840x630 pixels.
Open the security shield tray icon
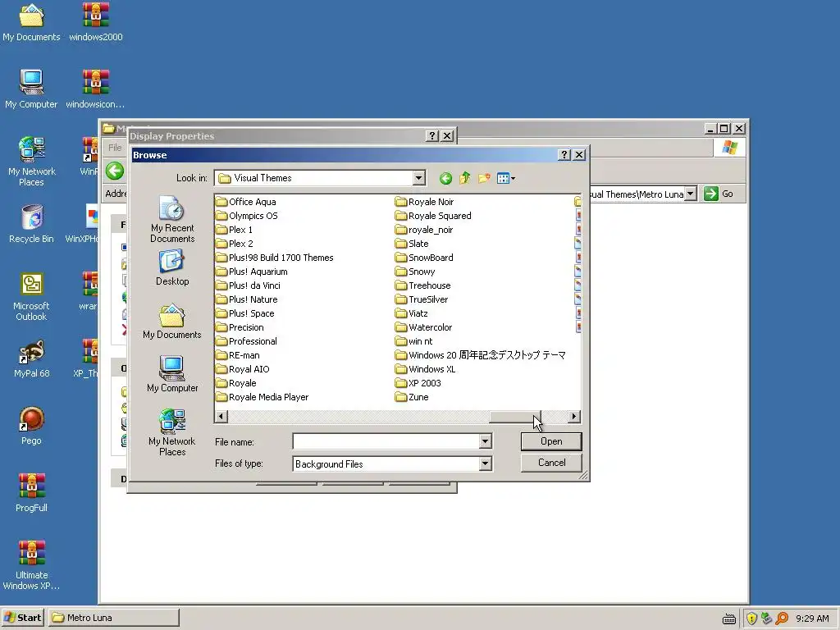tap(751, 619)
